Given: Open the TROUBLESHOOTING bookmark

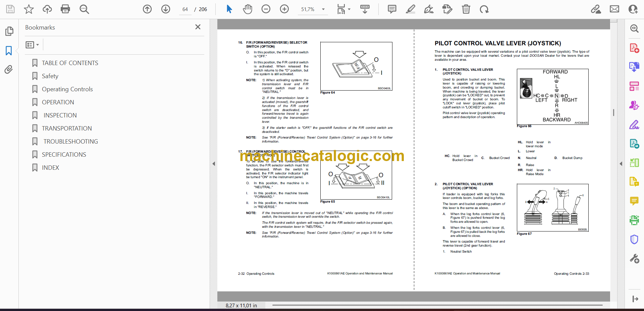Looking at the screenshot, I should [70, 142].
